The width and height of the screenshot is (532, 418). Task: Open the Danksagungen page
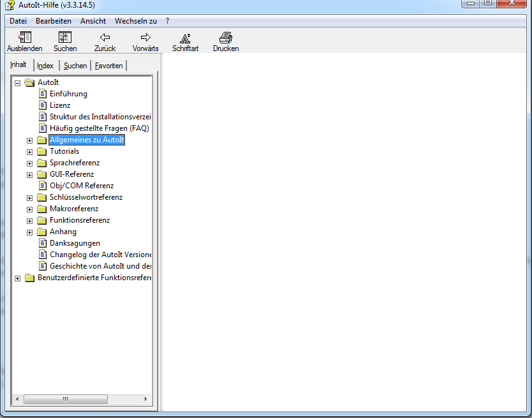(75, 243)
